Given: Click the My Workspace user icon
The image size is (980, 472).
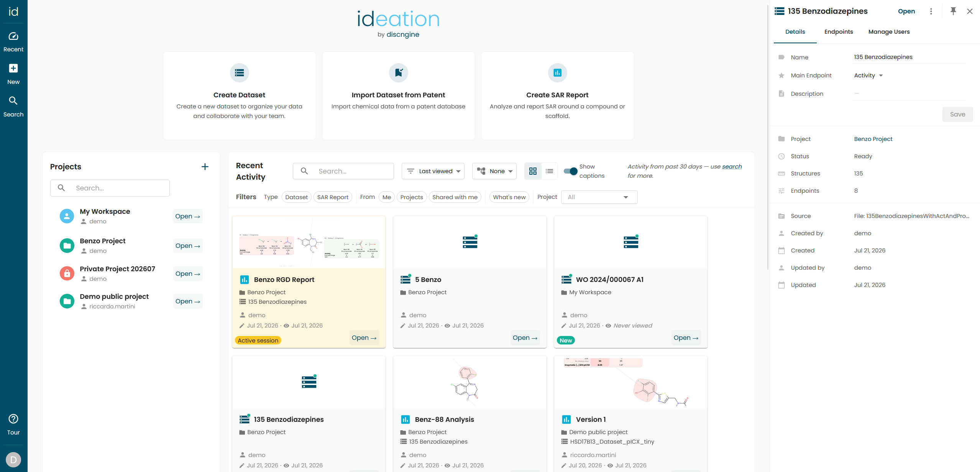Looking at the screenshot, I should [67, 216].
